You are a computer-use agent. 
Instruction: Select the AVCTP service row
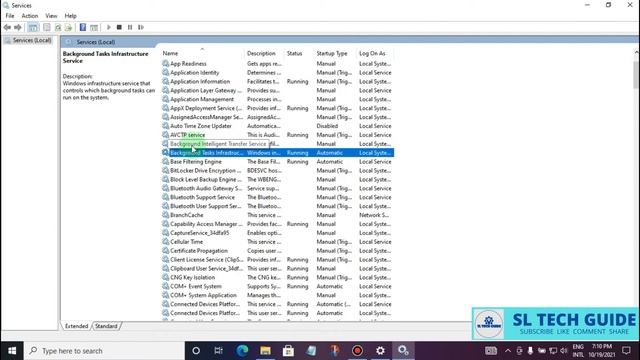278,135
